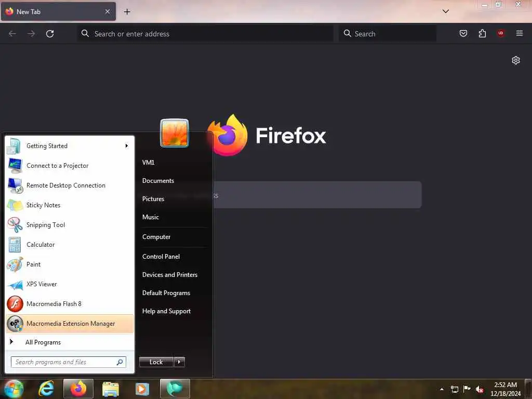Image resolution: width=532 pixels, height=399 pixels.
Task: Reload the current Firefox page
Action: point(50,34)
